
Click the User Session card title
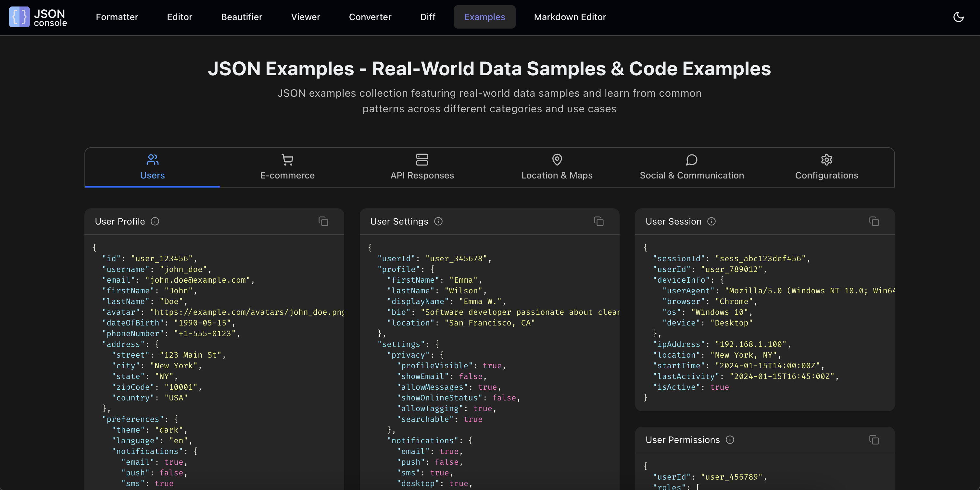pos(673,221)
